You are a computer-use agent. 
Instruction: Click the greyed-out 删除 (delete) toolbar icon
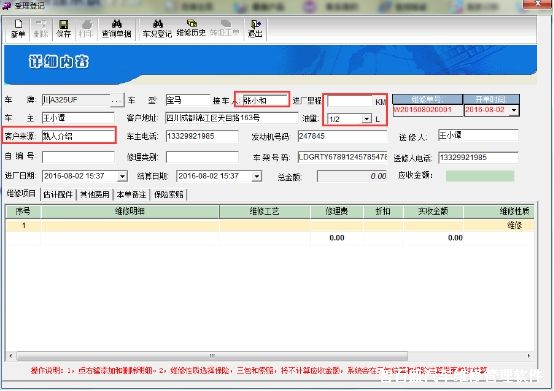(40, 29)
